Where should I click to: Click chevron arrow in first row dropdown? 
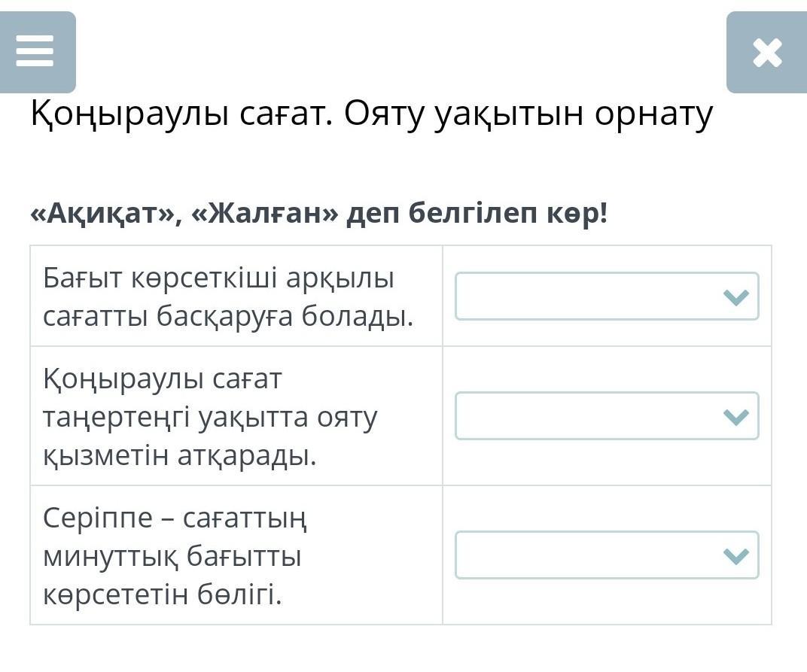click(x=735, y=297)
